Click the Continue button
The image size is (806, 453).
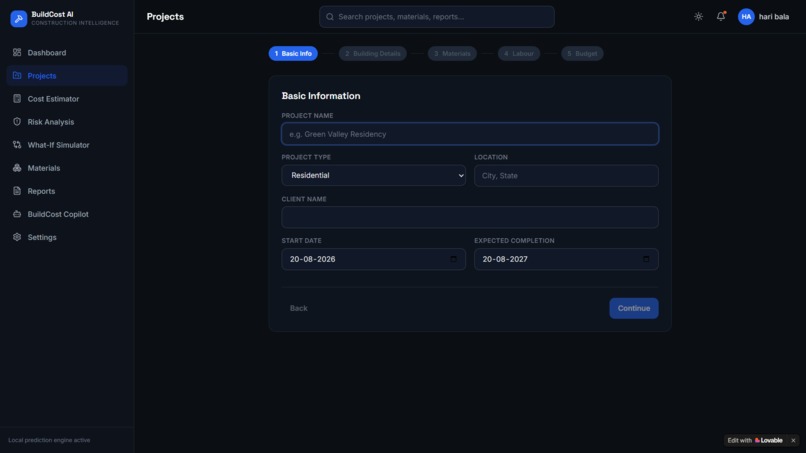(634, 308)
